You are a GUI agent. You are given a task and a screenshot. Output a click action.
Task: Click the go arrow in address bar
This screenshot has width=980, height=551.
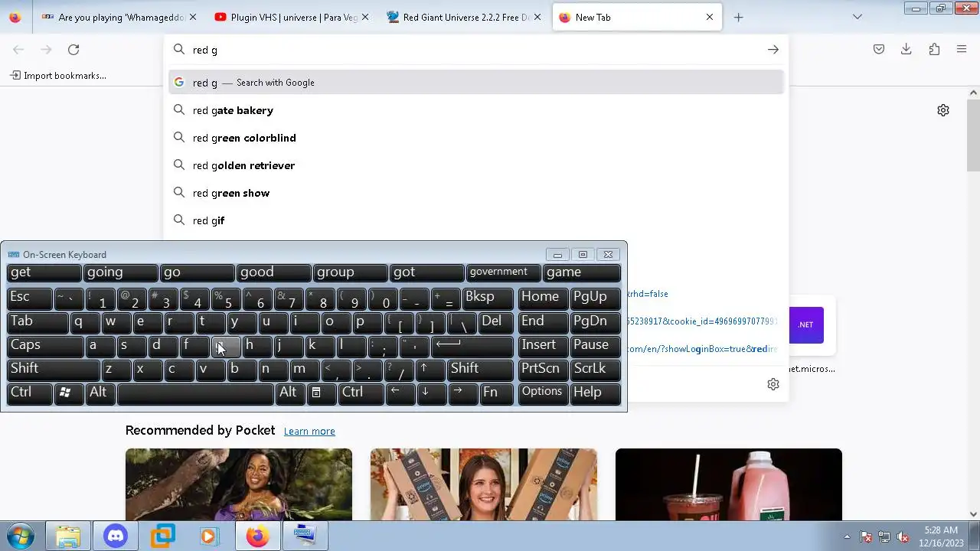pyautogui.click(x=773, y=50)
